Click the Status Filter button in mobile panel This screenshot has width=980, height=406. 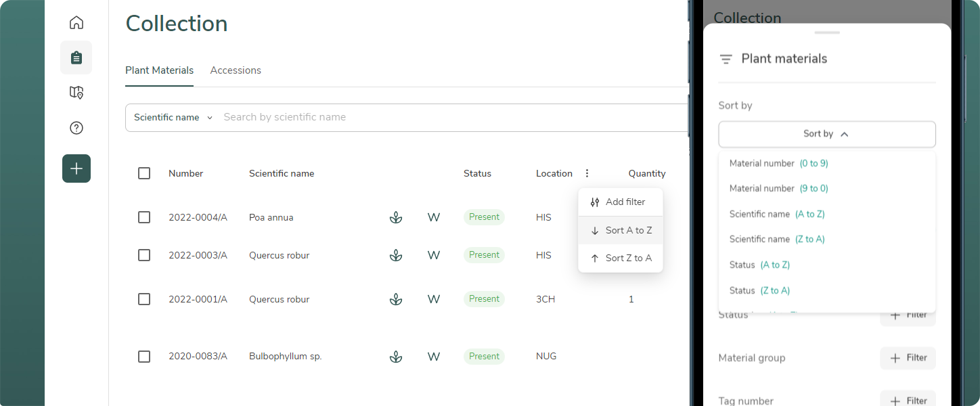[x=908, y=318]
